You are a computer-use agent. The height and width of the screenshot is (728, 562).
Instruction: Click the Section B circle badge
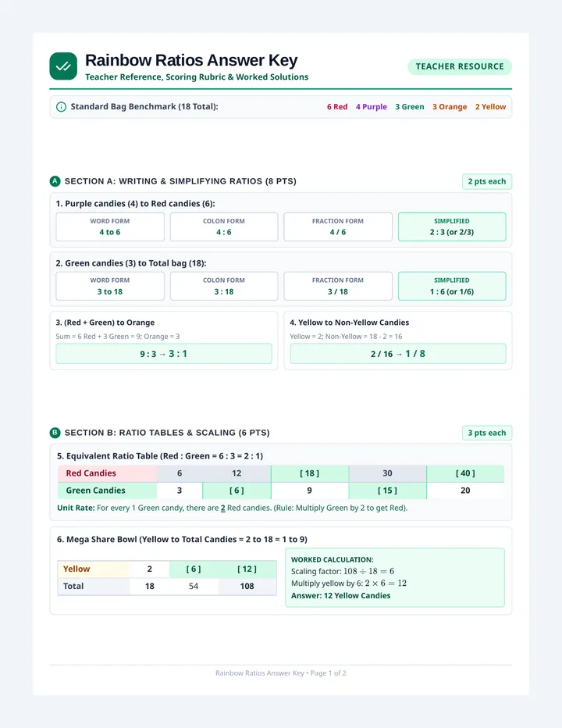[x=55, y=433]
